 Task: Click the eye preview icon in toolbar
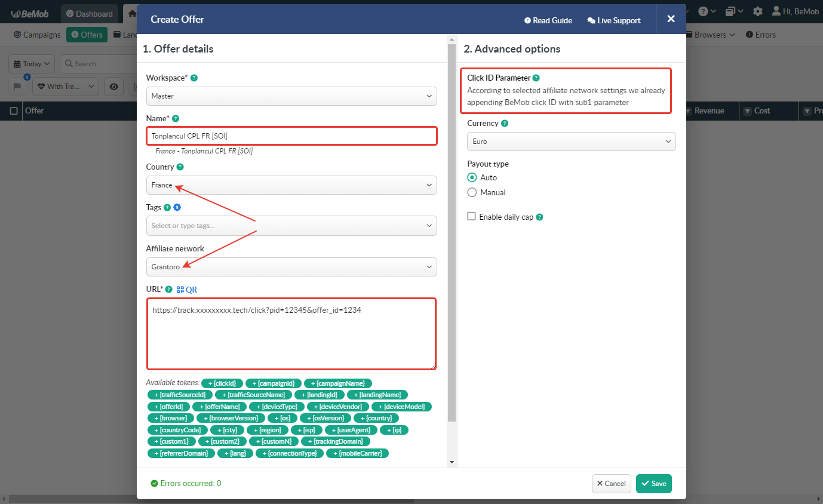[x=113, y=87]
